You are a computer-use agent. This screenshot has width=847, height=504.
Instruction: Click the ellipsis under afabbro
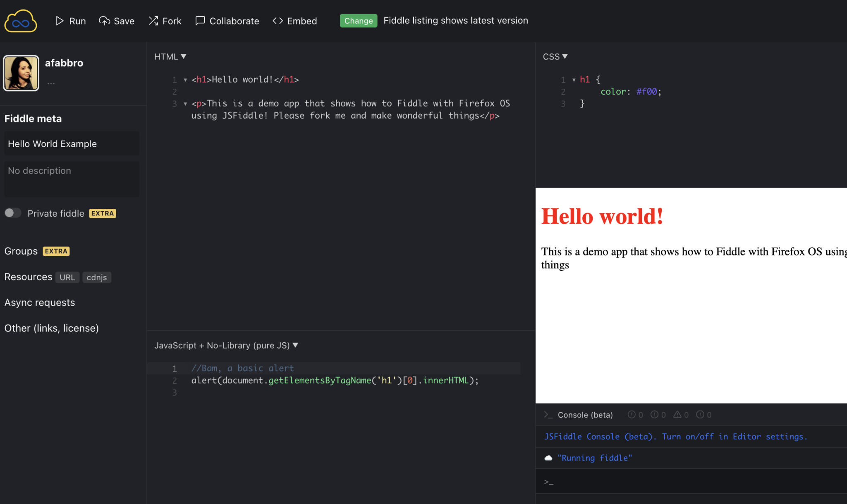coord(51,83)
